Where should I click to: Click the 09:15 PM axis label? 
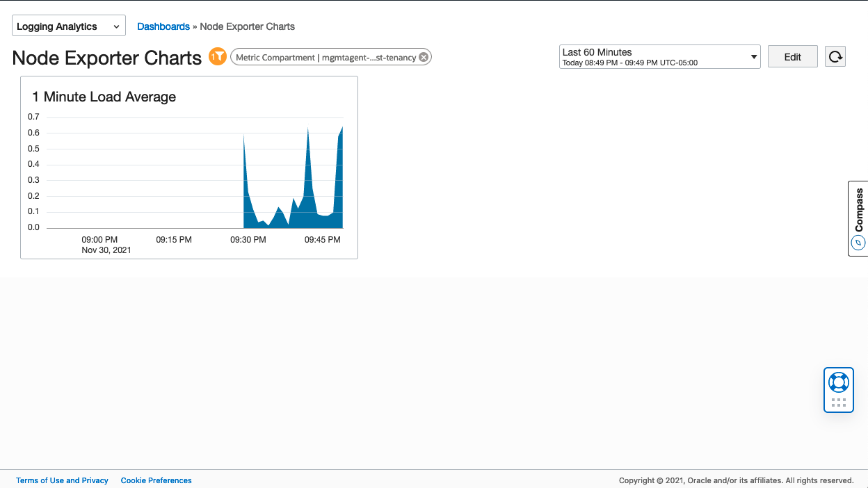coord(174,239)
